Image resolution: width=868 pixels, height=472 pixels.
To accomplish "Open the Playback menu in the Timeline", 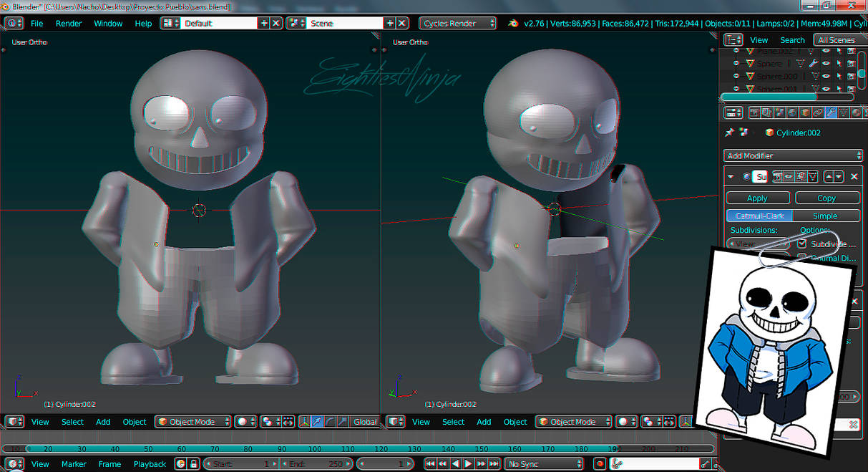I will (150, 464).
